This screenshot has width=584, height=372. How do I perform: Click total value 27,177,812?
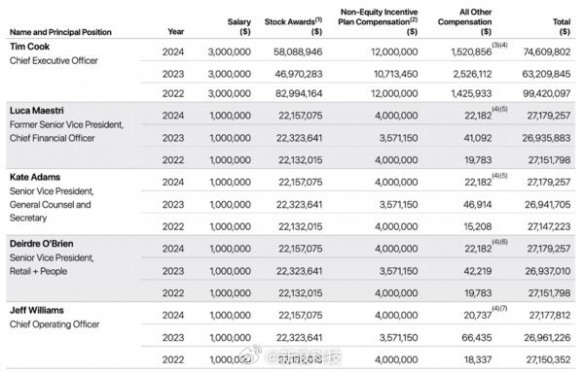pyautogui.click(x=550, y=315)
